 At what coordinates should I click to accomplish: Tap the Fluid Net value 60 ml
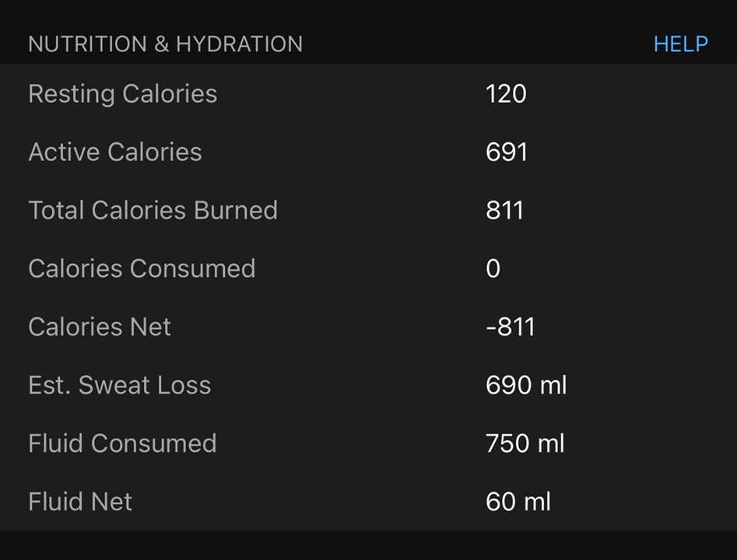[x=518, y=502]
